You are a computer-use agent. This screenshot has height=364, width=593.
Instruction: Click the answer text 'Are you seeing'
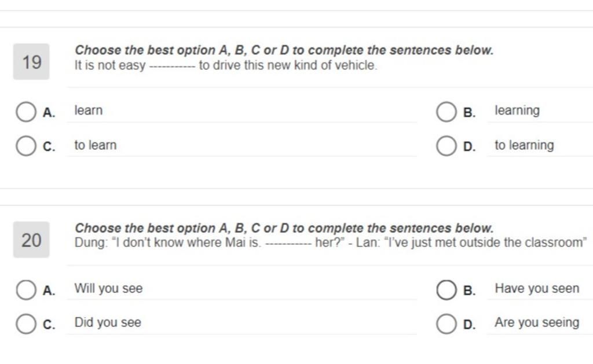tap(537, 323)
